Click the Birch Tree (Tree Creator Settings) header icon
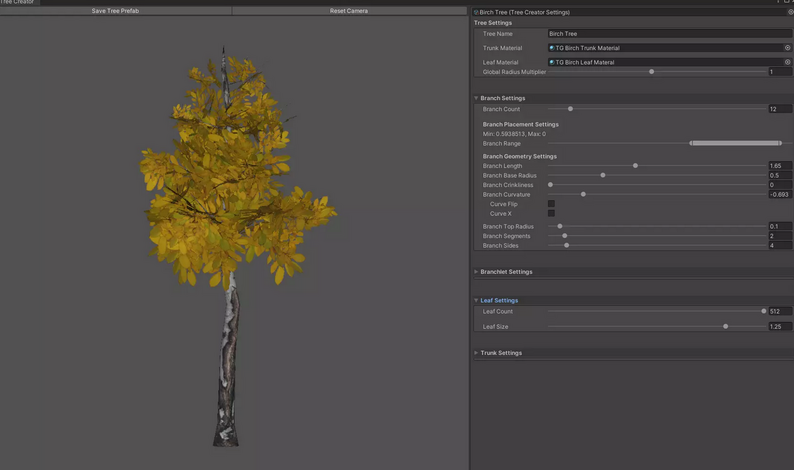The height and width of the screenshot is (470, 794). pyautogui.click(x=476, y=12)
